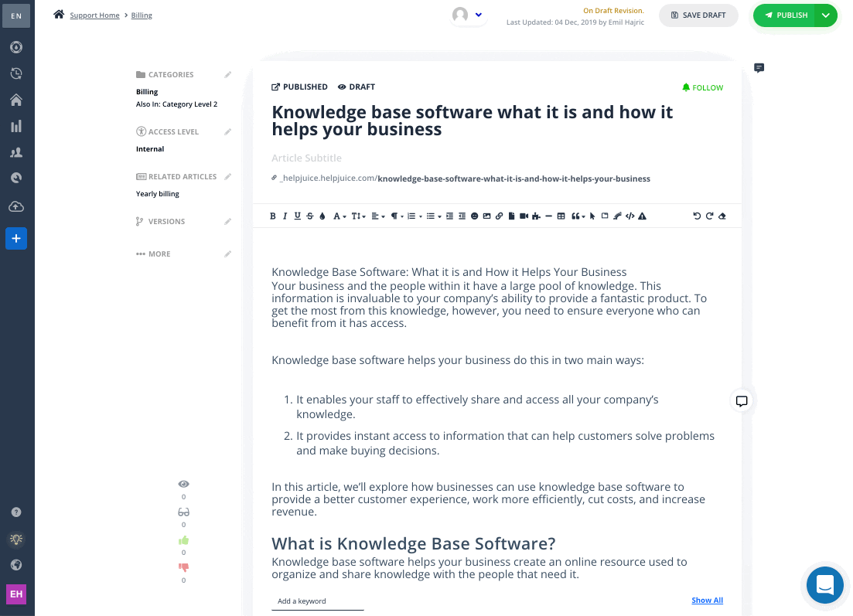Insert an image into the article

point(486,216)
